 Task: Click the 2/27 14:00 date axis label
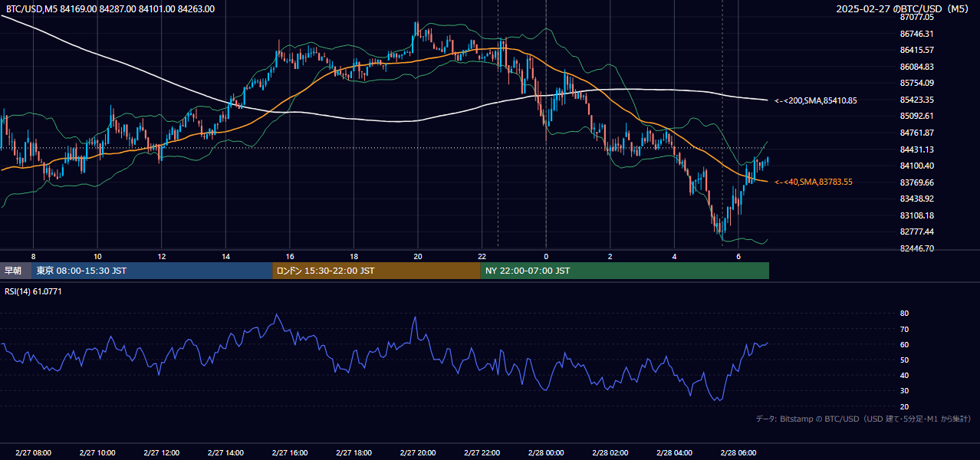pos(225,452)
